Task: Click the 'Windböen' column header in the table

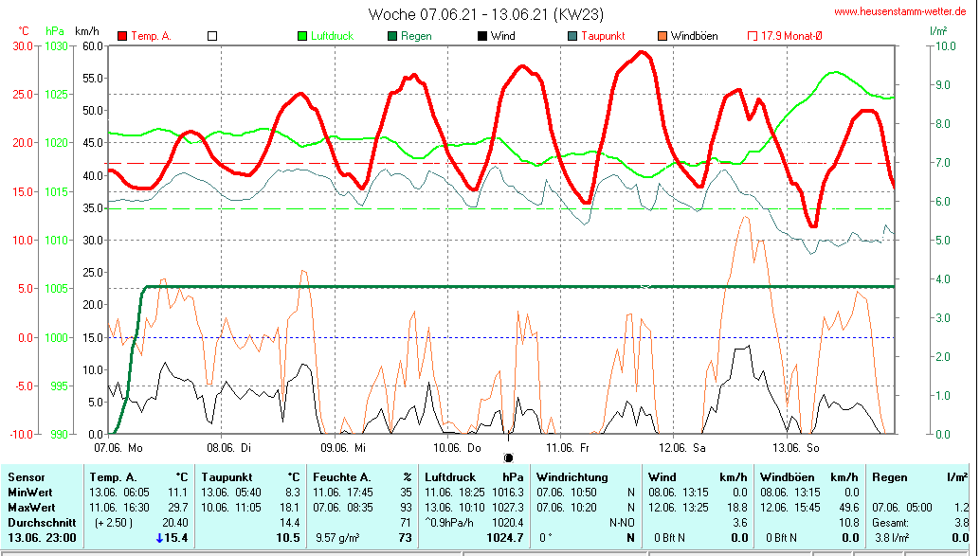Action: point(788,477)
